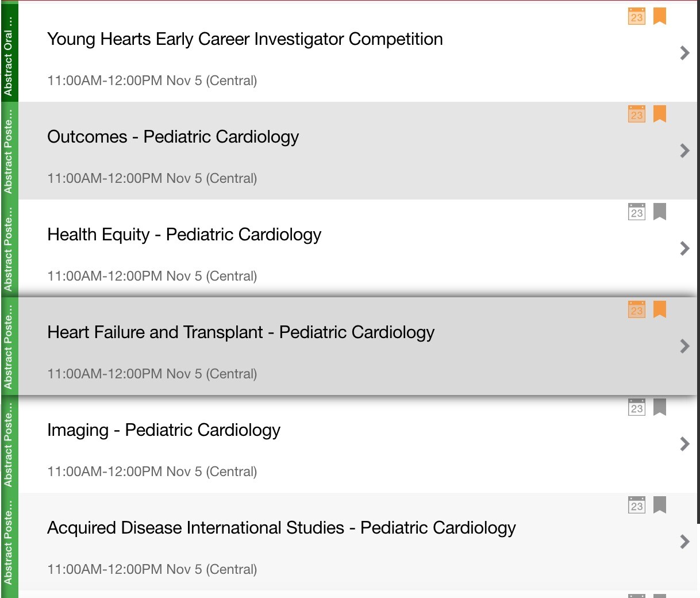Bookmark Imaging - Pediatric Cardiology session
Viewport: 700px width, 598px height.
[x=660, y=407]
